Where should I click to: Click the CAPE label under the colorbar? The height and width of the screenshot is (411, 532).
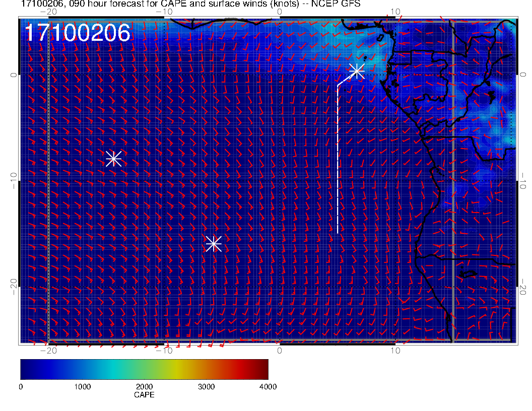coord(144,395)
